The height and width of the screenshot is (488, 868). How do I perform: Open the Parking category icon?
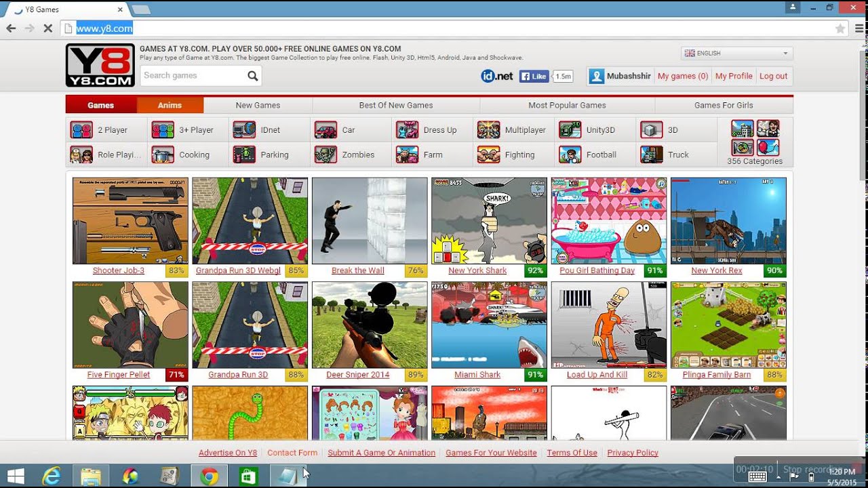(244, 155)
